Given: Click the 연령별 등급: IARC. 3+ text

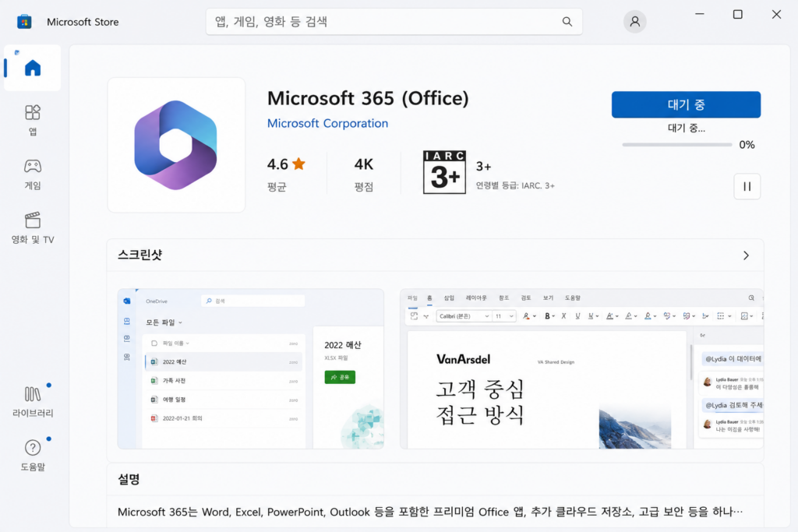Looking at the screenshot, I should point(515,185).
